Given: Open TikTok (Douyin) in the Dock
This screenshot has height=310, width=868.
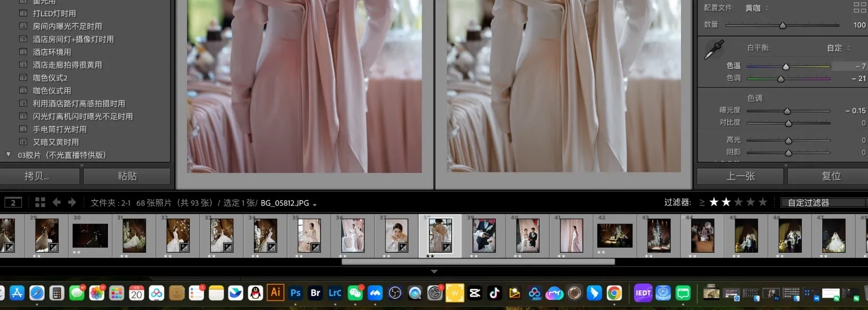Looking at the screenshot, I should [494, 292].
